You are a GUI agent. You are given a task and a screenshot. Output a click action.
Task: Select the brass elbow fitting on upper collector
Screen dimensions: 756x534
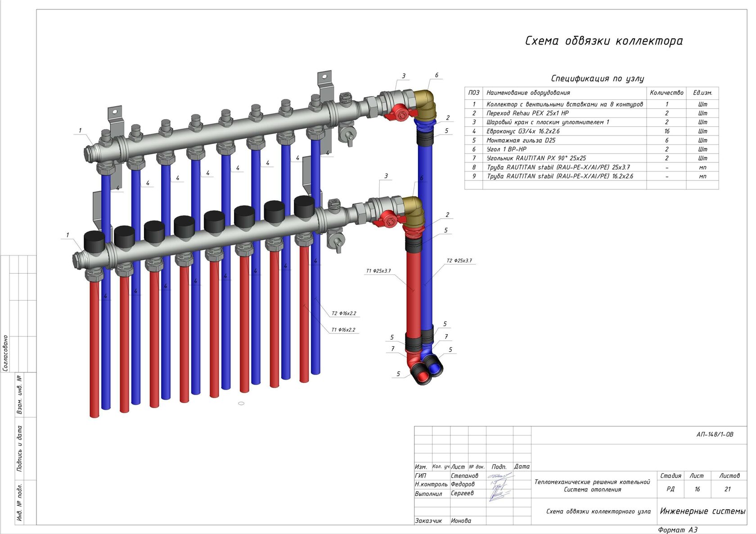tap(425, 104)
